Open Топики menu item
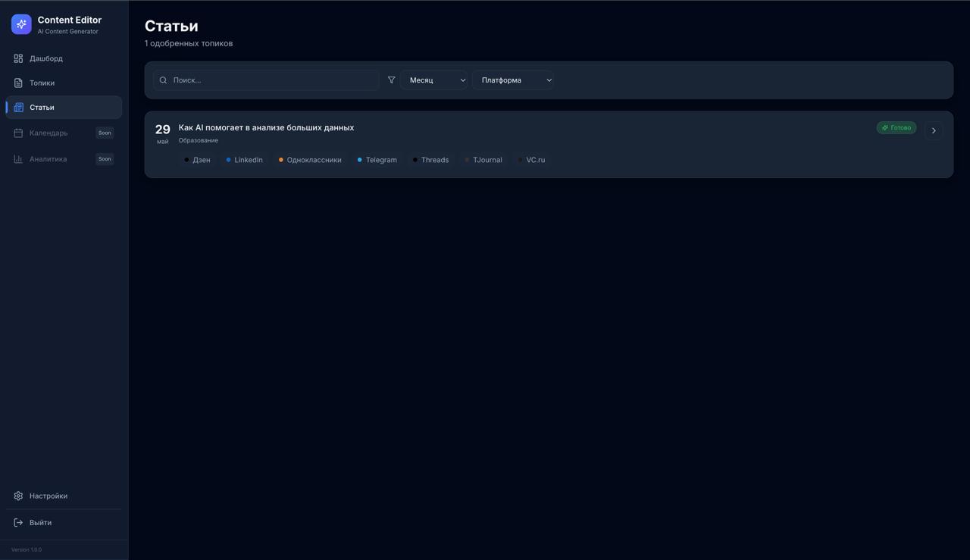 [42, 83]
